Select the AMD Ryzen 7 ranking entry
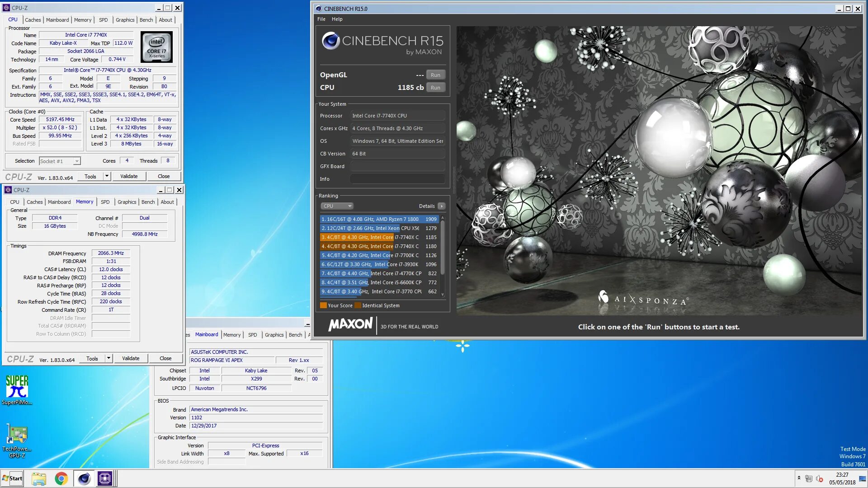Screen dimensions: 868x488 (379, 219)
